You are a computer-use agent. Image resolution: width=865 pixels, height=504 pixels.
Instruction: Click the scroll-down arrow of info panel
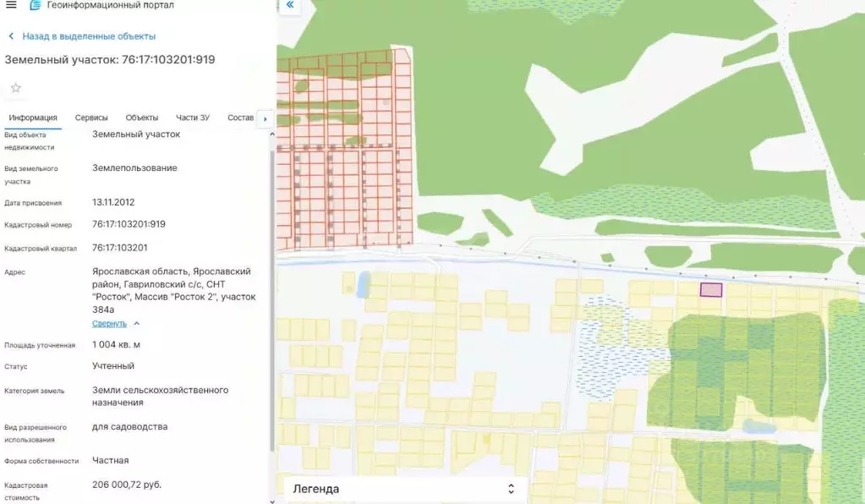click(271, 500)
